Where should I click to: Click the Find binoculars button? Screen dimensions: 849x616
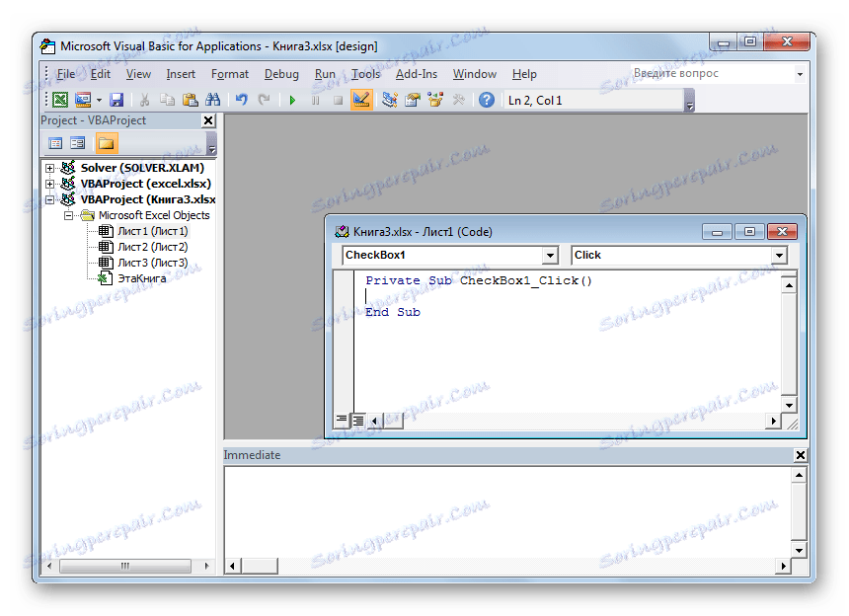click(x=211, y=99)
